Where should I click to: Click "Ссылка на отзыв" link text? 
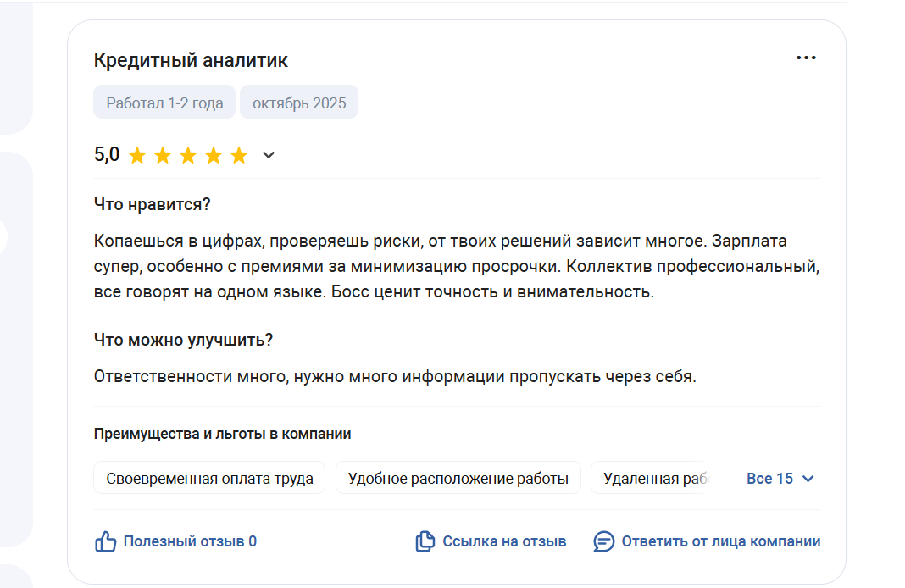504,541
